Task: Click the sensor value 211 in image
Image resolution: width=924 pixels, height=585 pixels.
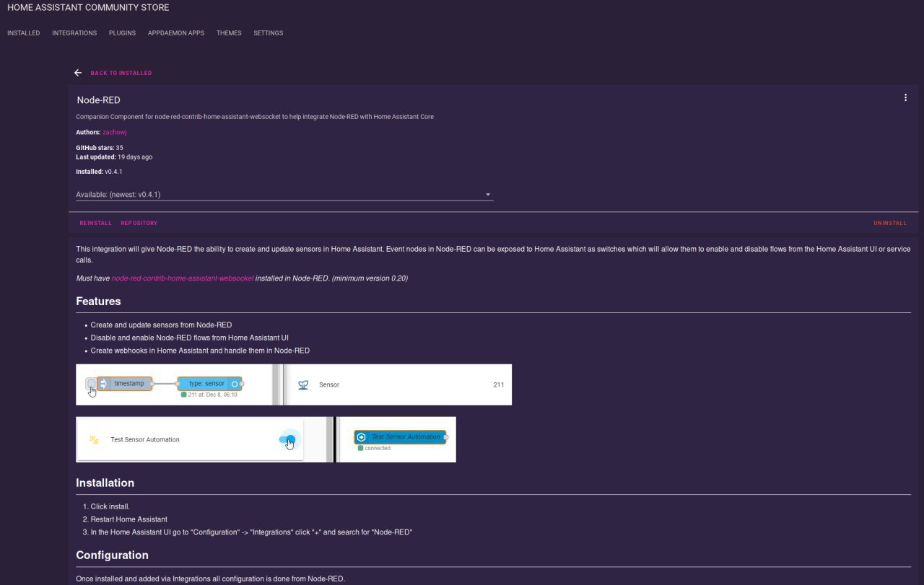Action: [x=499, y=384]
